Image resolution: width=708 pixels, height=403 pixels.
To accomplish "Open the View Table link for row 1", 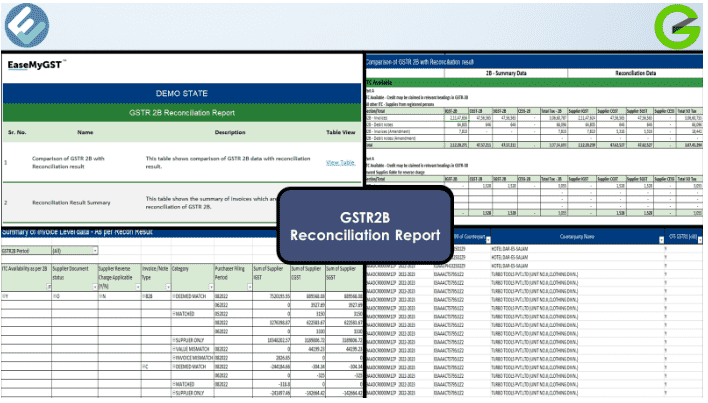I will (x=340, y=161).
